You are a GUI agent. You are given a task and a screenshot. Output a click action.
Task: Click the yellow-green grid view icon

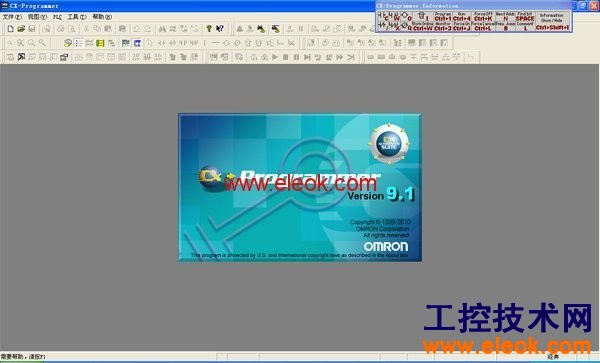click(100, 43)
